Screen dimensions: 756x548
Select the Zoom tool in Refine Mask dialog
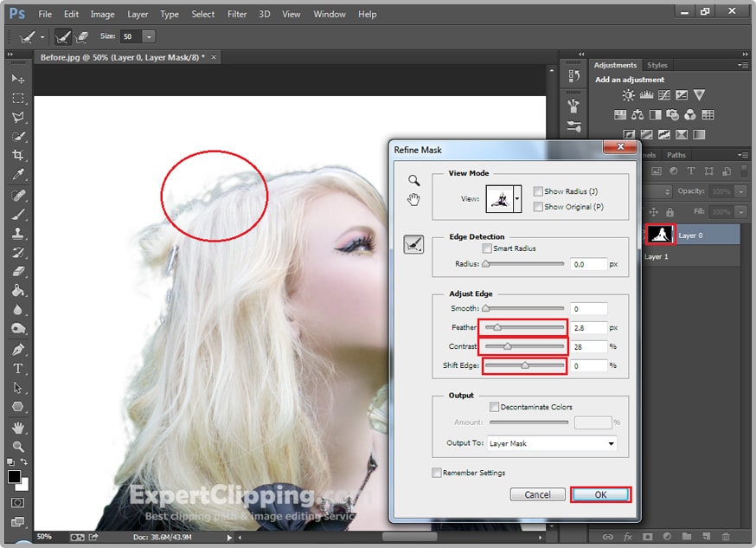pyautogui.click(x=413, y=179)
